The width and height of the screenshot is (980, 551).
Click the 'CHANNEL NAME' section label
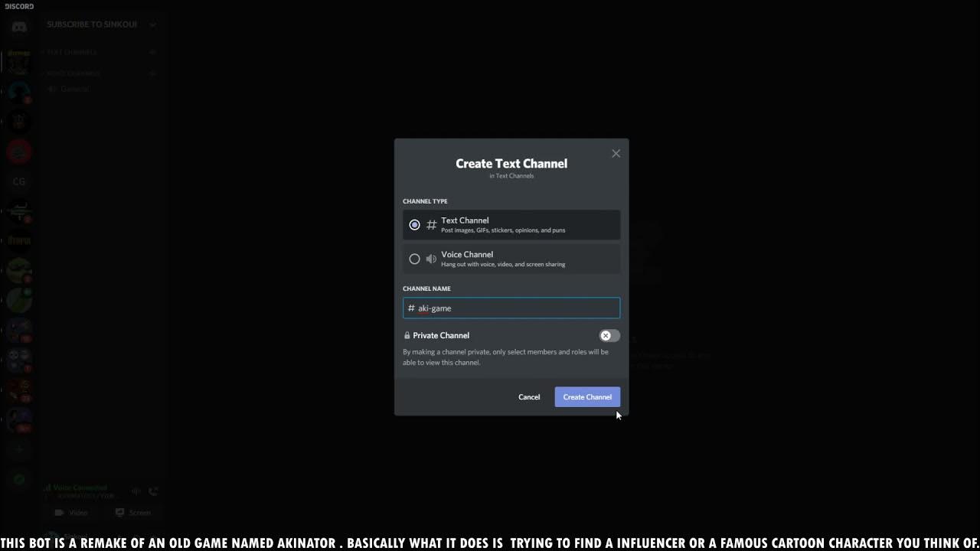pos(426,289)
